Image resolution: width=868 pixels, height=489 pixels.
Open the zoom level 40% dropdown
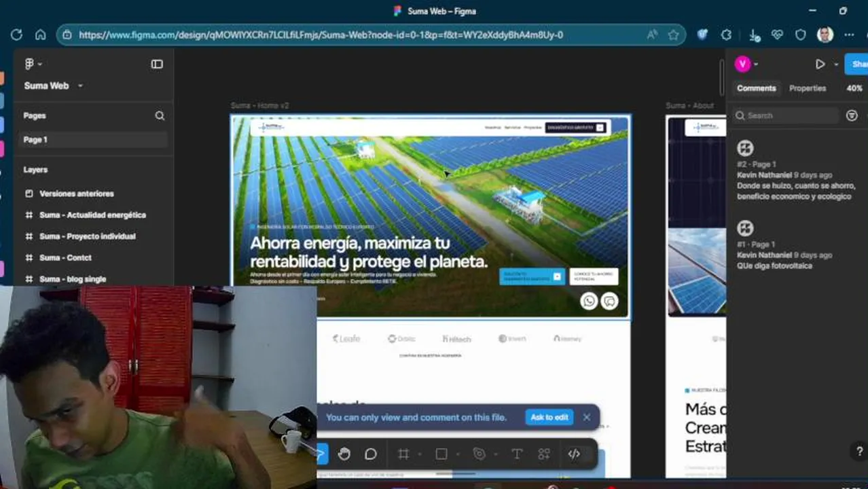point(854,88)
